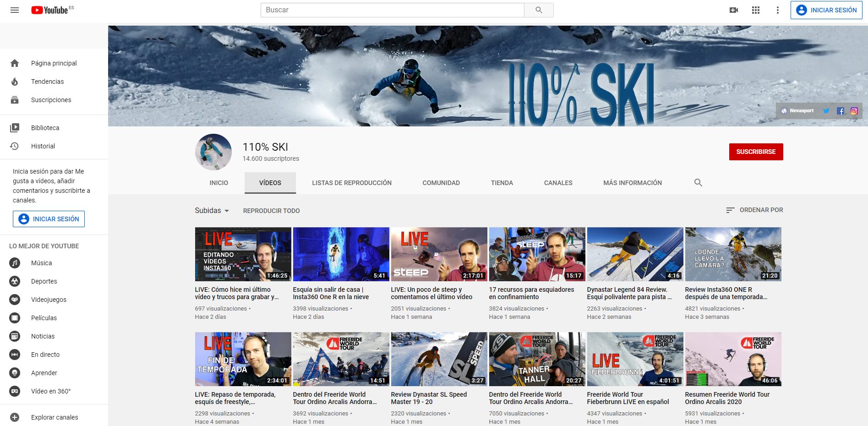Screen dimensions: 868x426
Task: Search within channel using magnifier icon
Action: [698, 183]
